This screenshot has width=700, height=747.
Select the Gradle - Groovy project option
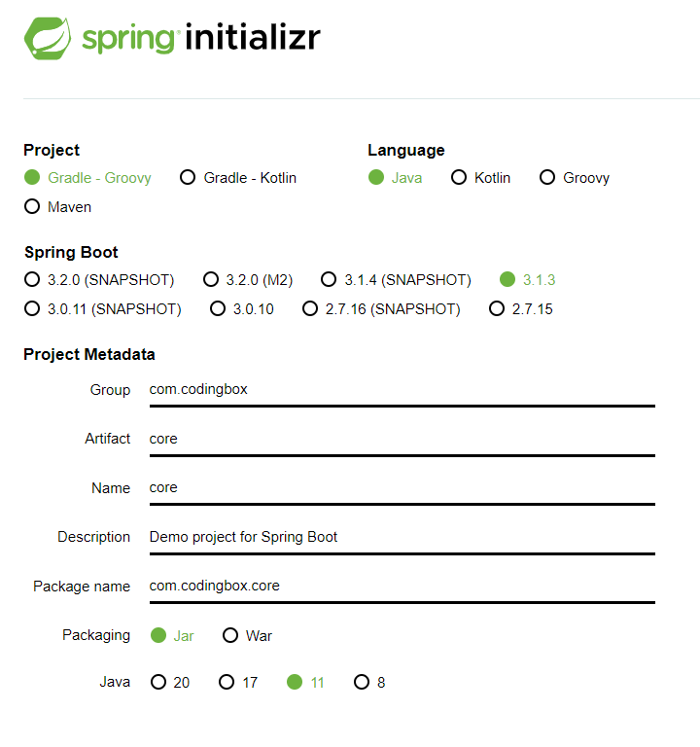pyautogui.click(x=87, y=178)
